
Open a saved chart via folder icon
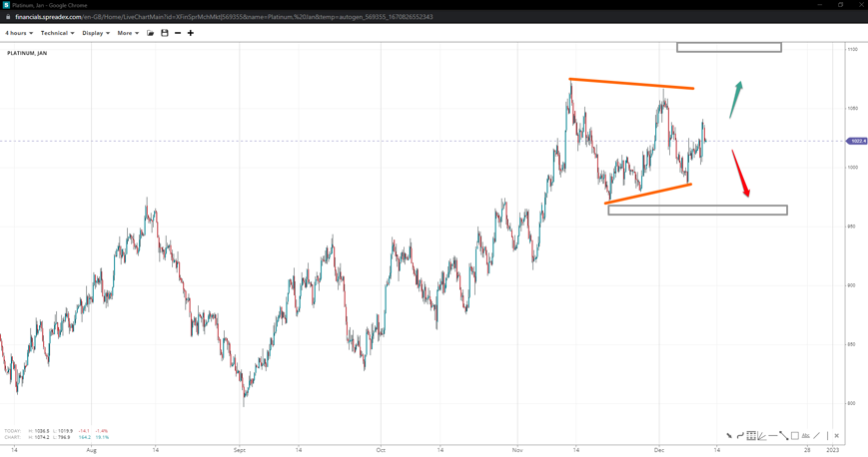[151, 33]
